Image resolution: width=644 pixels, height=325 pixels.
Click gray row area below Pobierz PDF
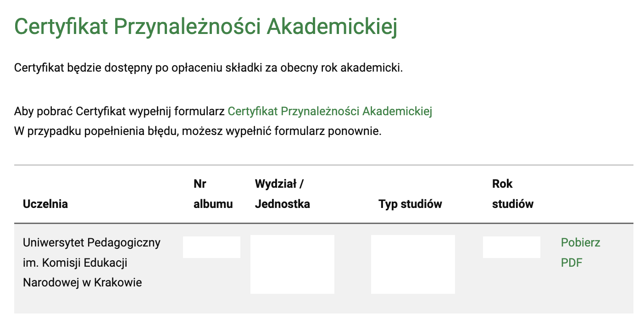click(x=592, y=294)
